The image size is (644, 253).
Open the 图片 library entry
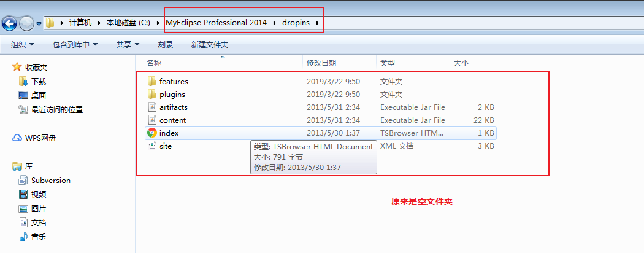39,209
